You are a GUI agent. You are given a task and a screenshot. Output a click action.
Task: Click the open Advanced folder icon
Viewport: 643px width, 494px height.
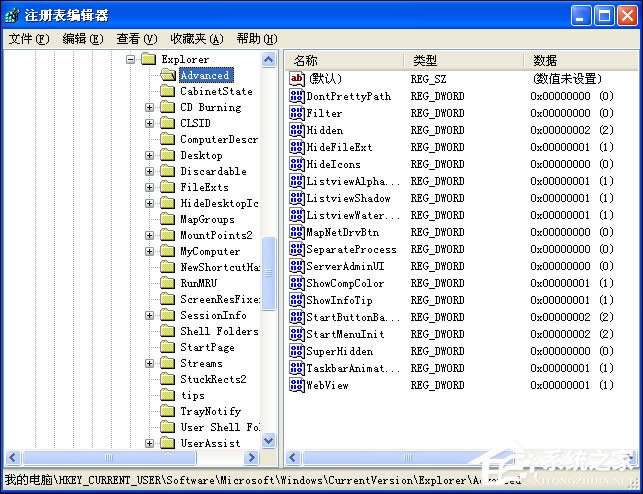coord(168,75)
